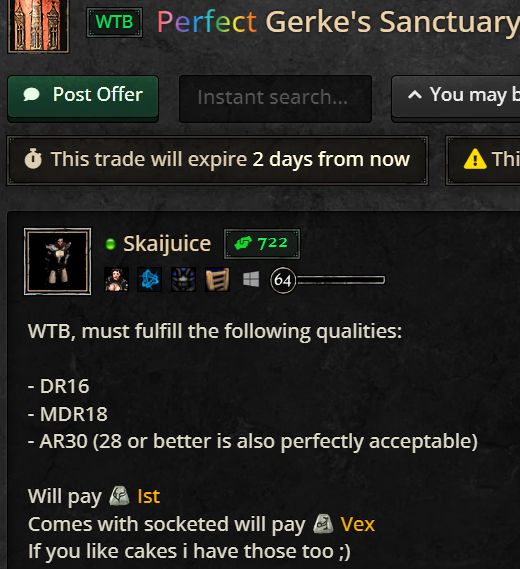Click the yellow warning triangle icon
The image size is (520, 569).
475,159
